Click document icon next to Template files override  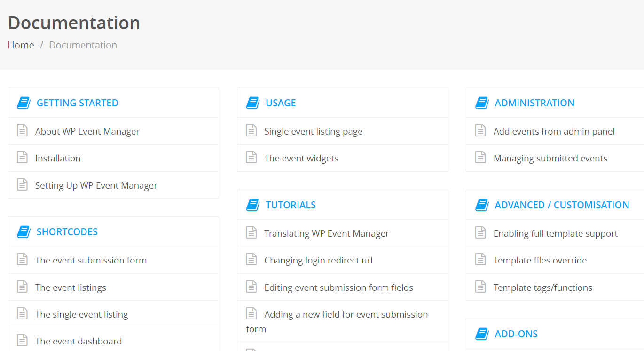coord(480,259)
